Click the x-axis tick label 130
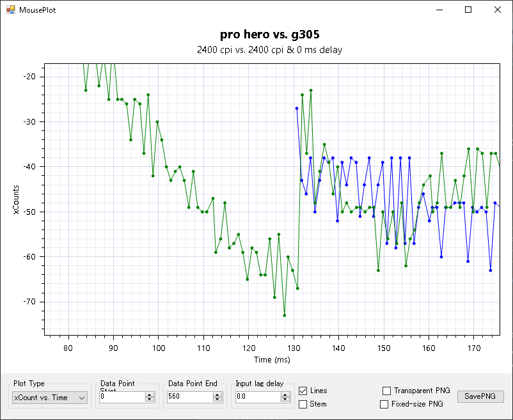The width and height of the screenshot is (513, 420). (x=294, y=348)
